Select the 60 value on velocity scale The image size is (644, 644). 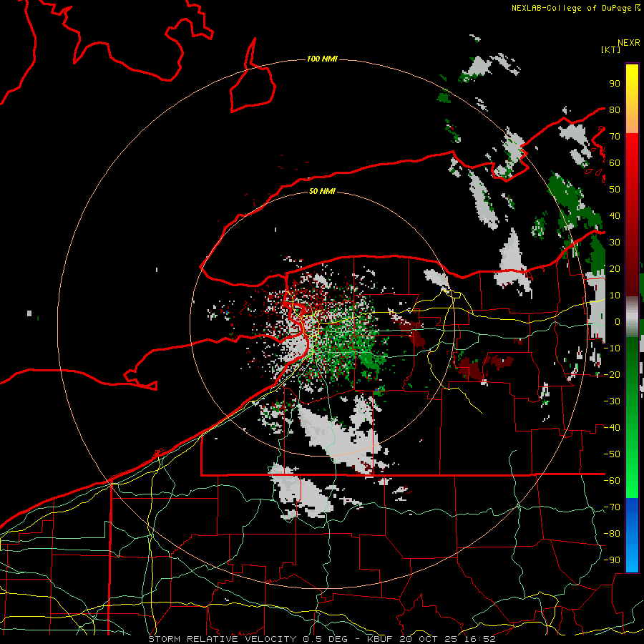[x=615, y=163]
